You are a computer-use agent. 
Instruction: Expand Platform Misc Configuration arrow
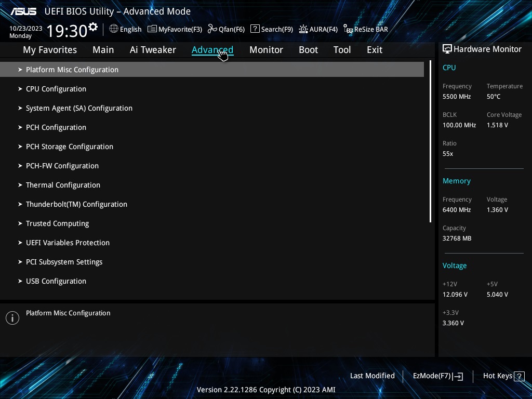[x=20, y=70]
